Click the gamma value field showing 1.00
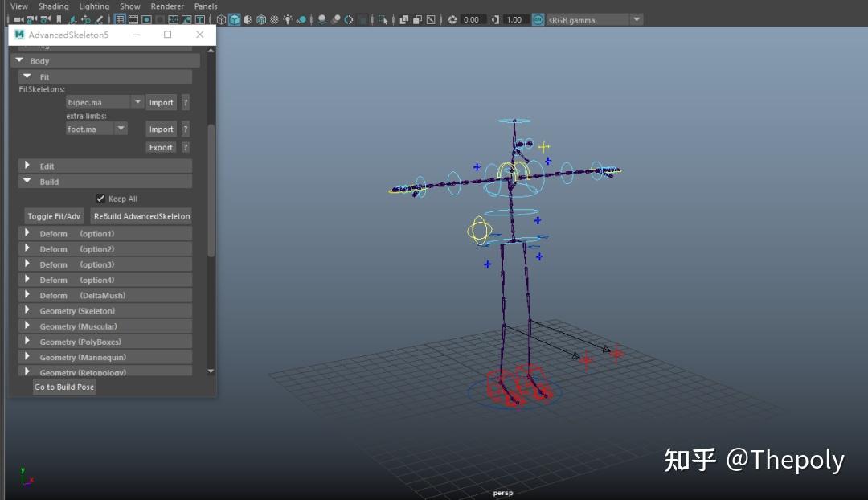 515,19
